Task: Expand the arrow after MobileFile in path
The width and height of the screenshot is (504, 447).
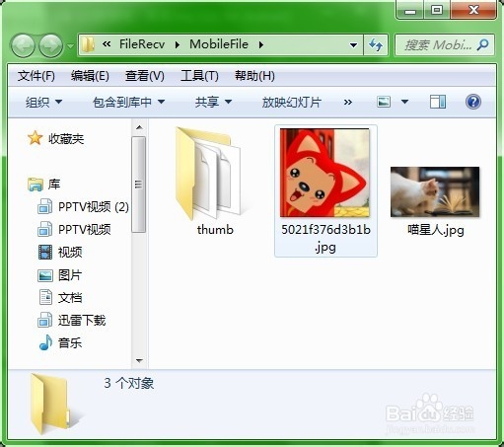Action: pos(261,44)
